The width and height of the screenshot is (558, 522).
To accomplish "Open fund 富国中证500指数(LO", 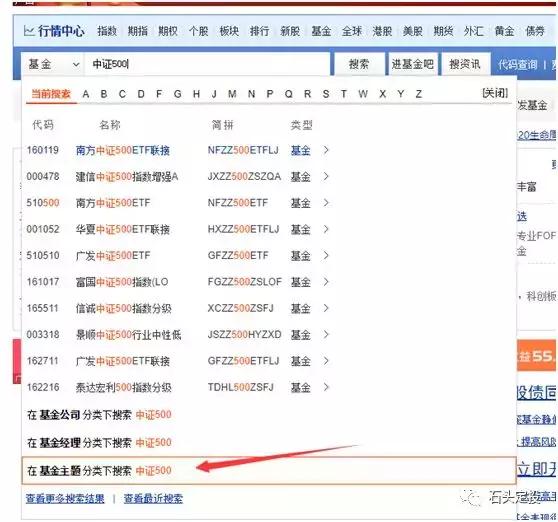I will pos(122,282).
